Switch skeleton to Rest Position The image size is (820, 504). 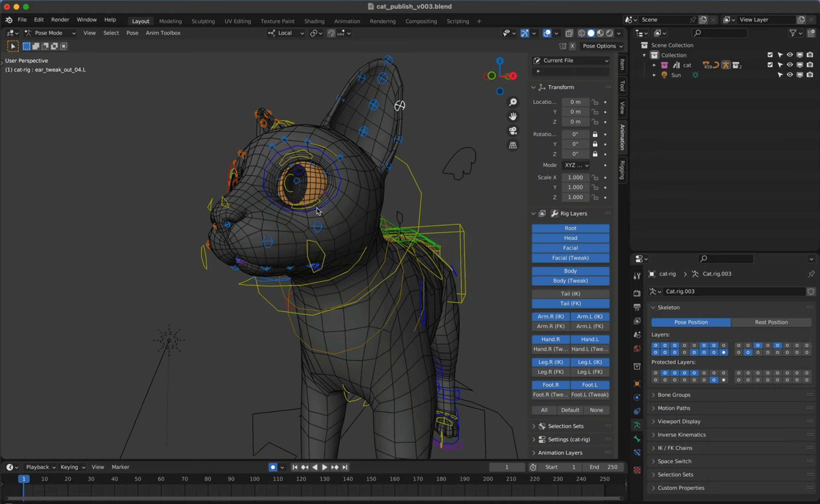click(x=771, y=322)
